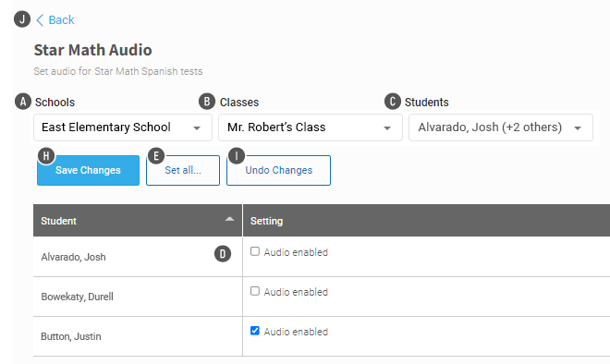Viewport: 610px width, 364px height.
Task: Select the name Button, Justin
Action: pyautogui.click(x=71, y=336)
